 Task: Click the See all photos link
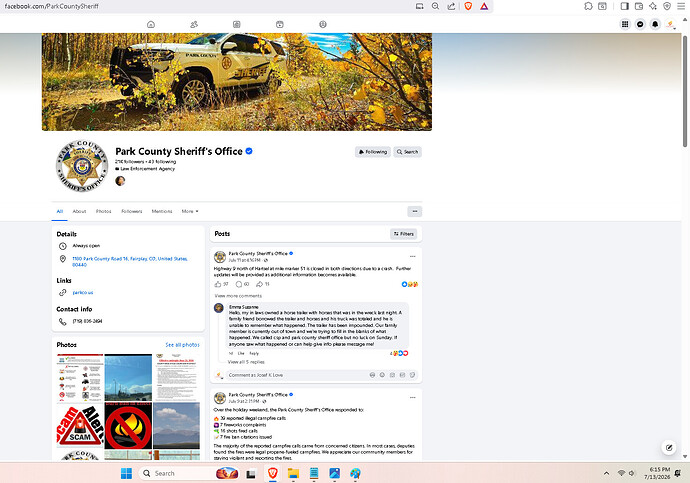pos(182,345)
